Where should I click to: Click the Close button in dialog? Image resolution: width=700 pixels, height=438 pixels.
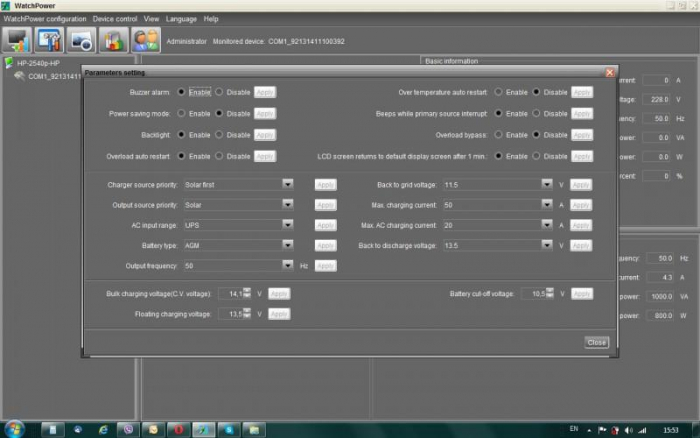click(596, 342)
